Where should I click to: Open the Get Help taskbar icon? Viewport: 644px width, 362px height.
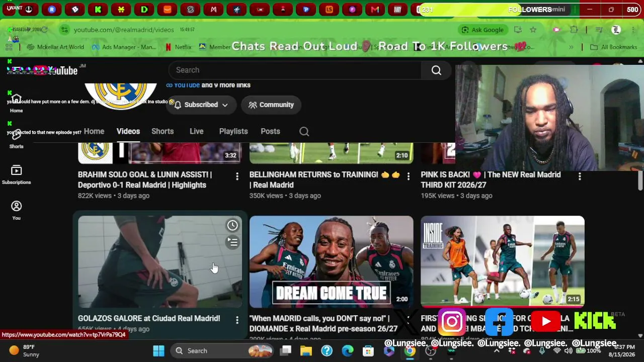pos(327,350)
